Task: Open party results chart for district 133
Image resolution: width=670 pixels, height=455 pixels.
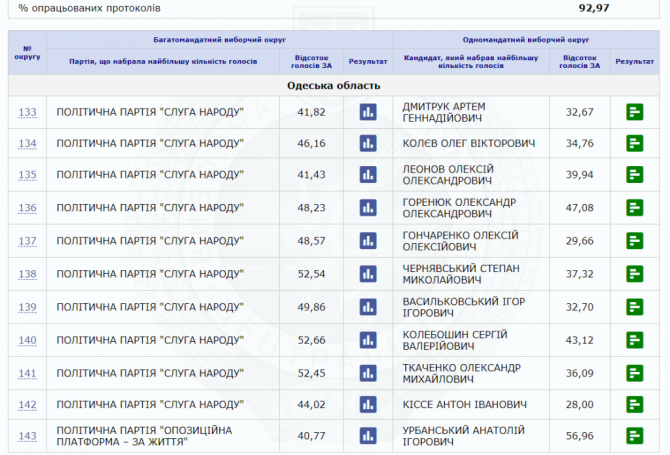Action: (368, 112)
